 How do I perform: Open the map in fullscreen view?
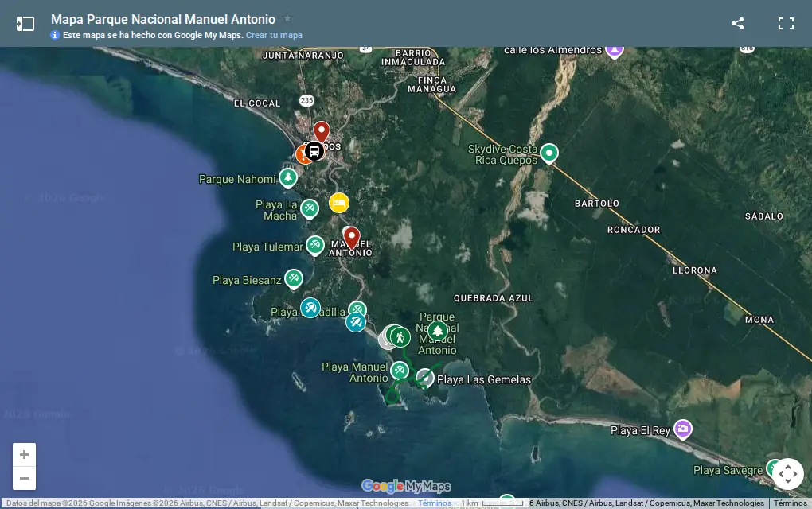tap(786, 23)
